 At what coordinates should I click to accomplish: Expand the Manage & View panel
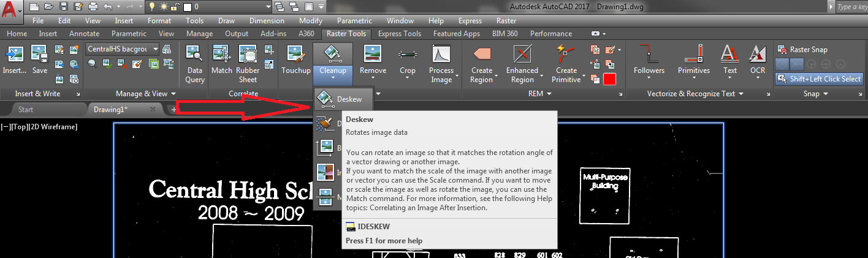[147, 94]
